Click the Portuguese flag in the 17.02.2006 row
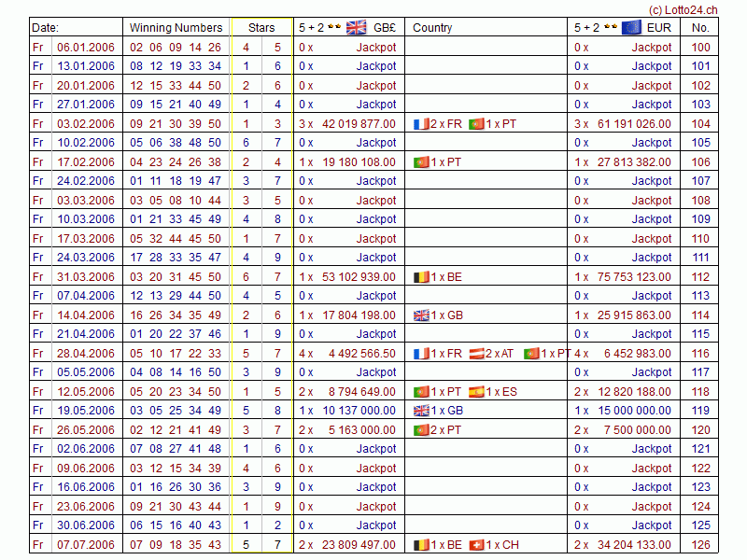 (420, 162)
